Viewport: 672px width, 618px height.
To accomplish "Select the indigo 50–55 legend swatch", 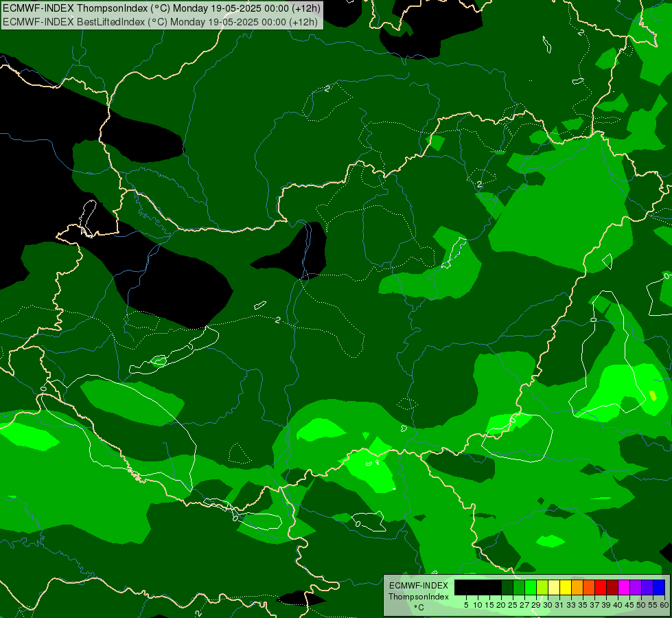I will click(x=647, y=587).
